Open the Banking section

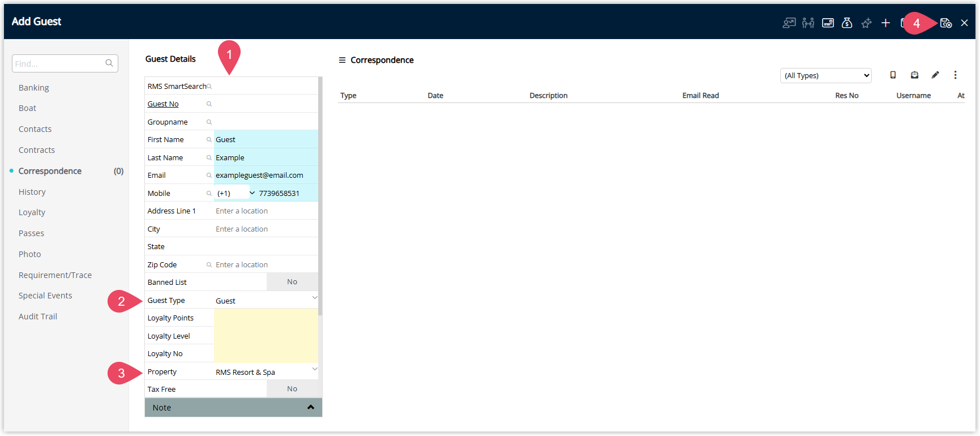pyautogui.click(x=34, y=88)
